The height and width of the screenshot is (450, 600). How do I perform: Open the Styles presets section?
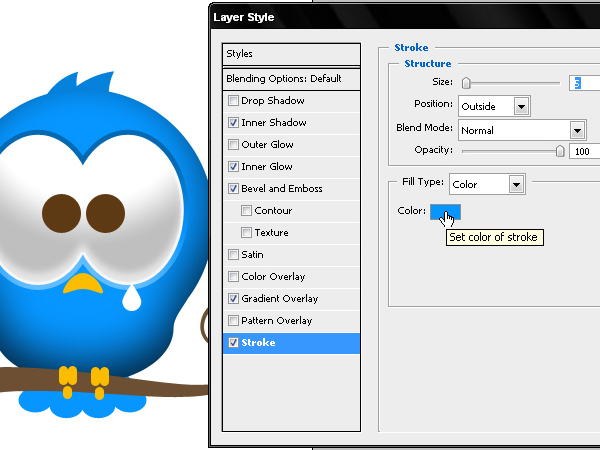point(291,54)
